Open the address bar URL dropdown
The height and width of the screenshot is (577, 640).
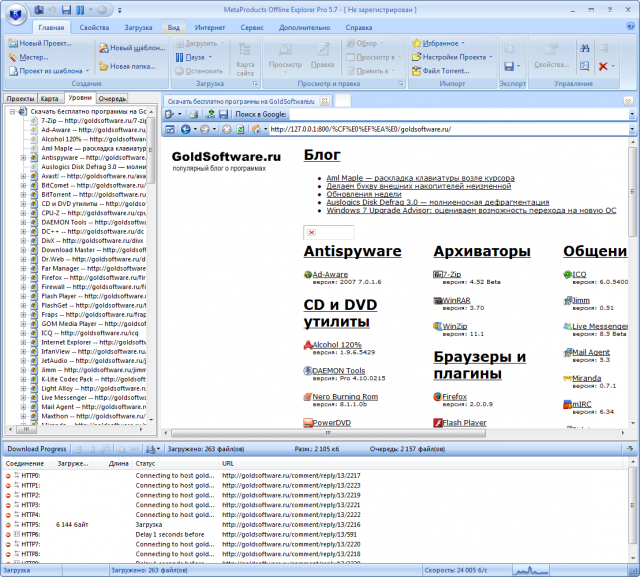coord(632,129)
